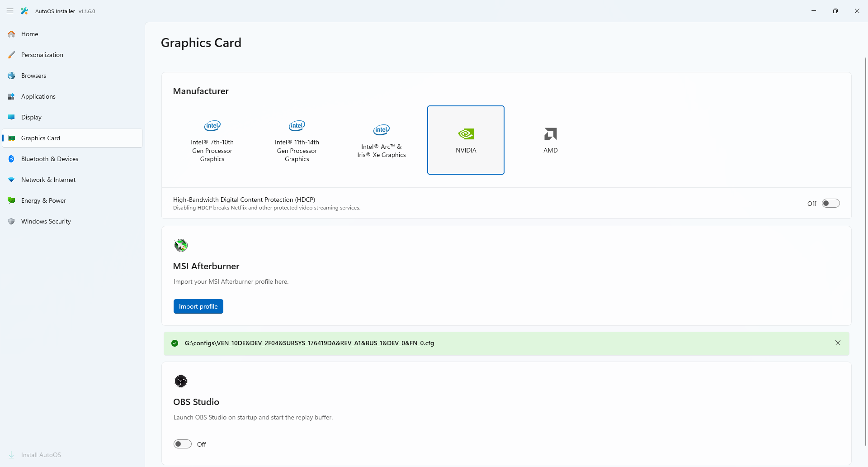Select Intel 11th-14th Gen Processor Graphics

297,140
